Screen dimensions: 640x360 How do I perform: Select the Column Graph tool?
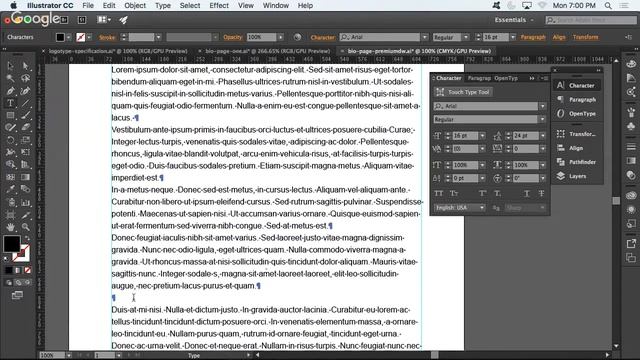tap(25, 202)
